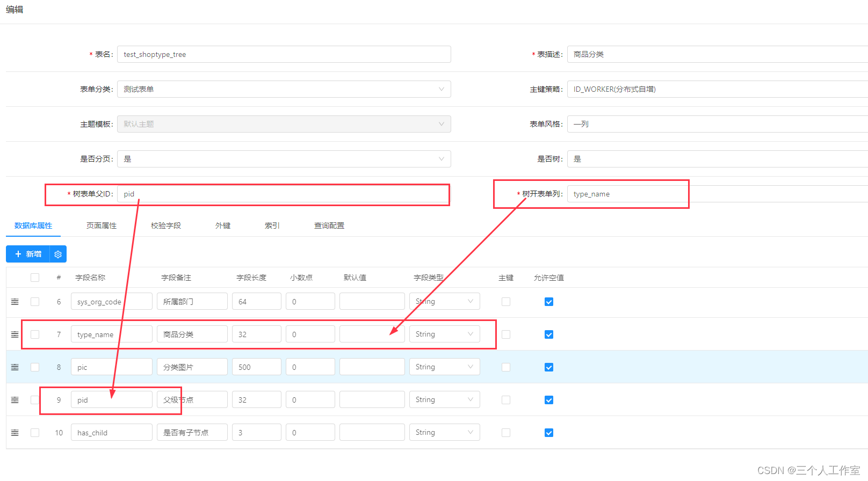Switch to 数据库属性 tab
Image resolution: width=868 pixels, height=481 pixels.
coord(33,225)
